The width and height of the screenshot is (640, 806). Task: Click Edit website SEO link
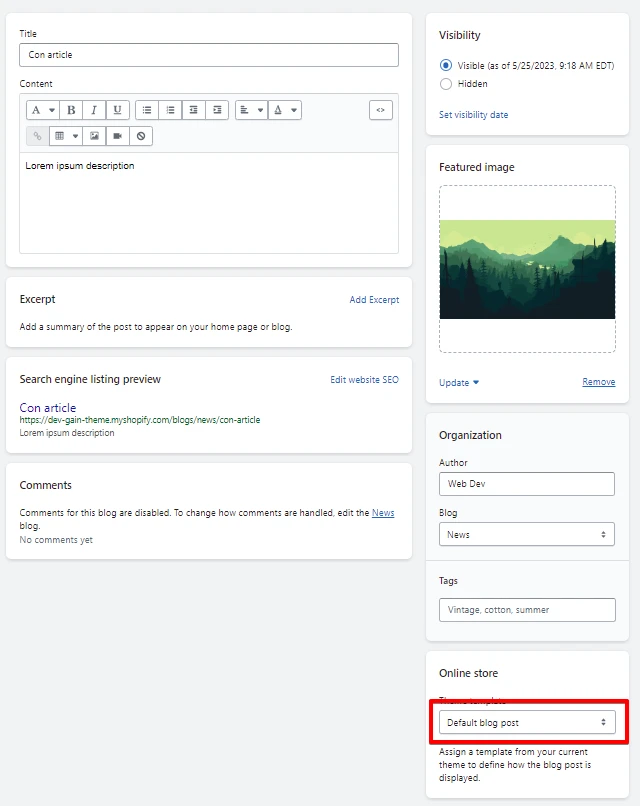[x=364, y=380]
